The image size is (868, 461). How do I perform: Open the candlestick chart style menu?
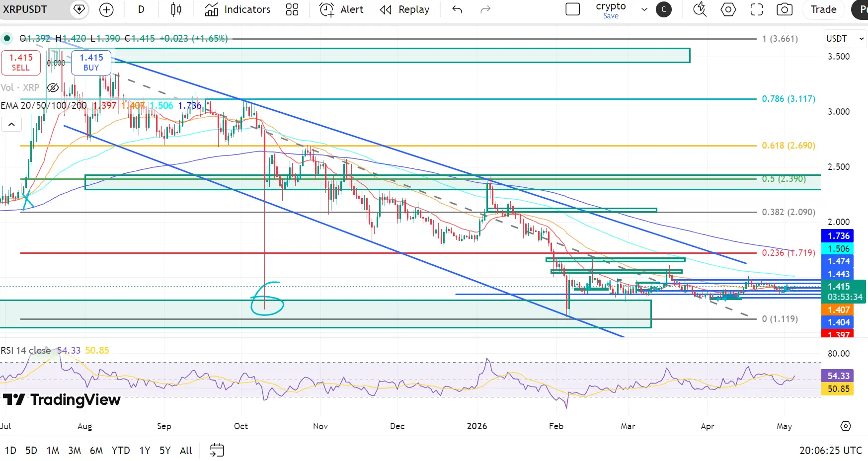pos(176,9)
